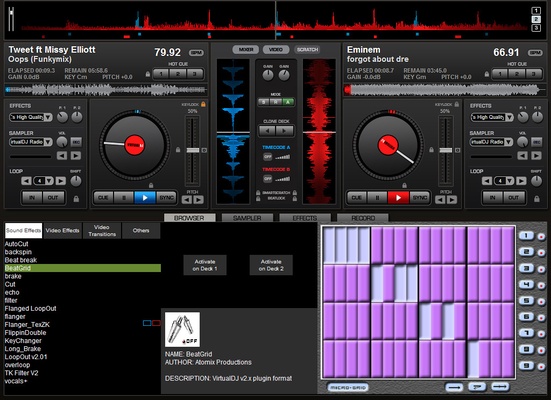Click right deck pitch up arrow
The height and width of the screenshot is (400, 551).
452,200
